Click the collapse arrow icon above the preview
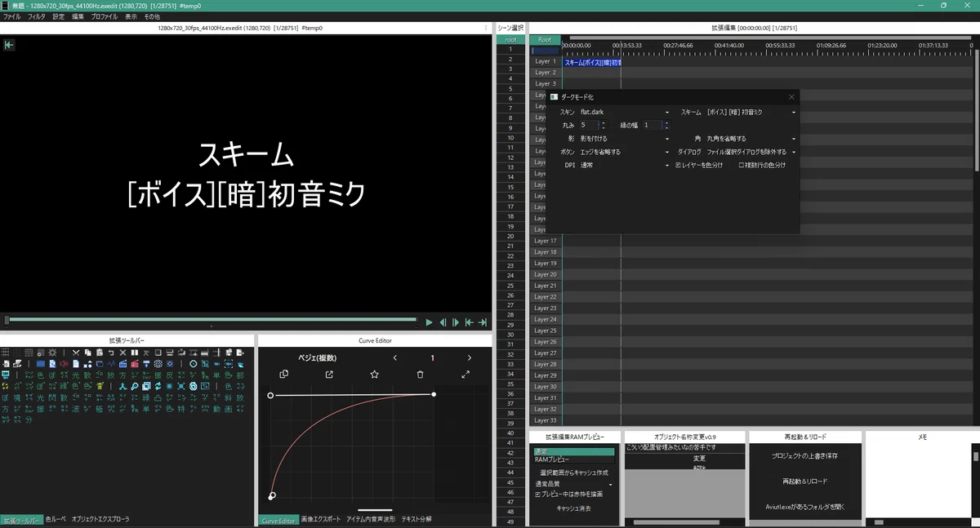980x528 pixels. pyautogui.click(x=9, y=45)
